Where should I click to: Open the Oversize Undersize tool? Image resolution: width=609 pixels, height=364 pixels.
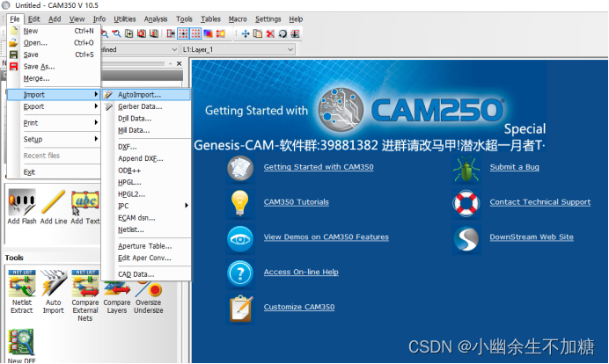click(149, 289)
